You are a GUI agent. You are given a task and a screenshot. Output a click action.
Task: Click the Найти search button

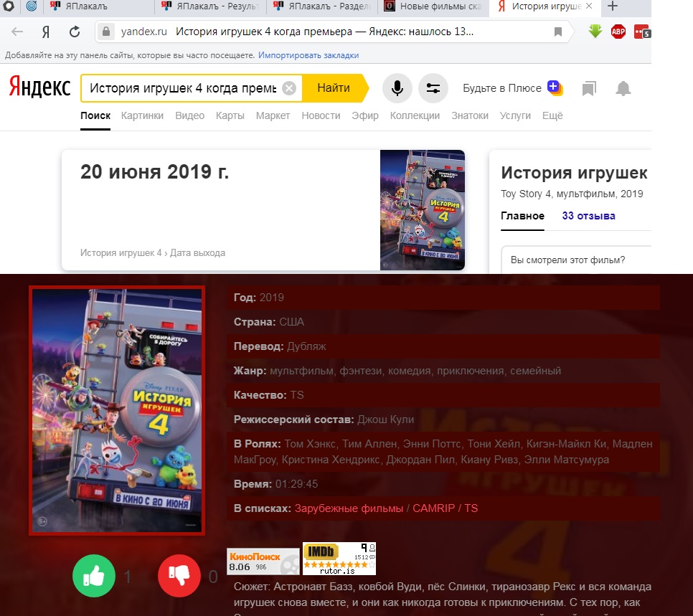[334, 88]
